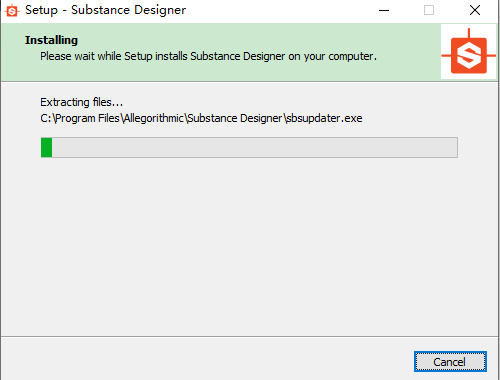The image size is (500, 380).
Task: Click the sbsupdater.exe file path text
Action: tap(201, 118)
